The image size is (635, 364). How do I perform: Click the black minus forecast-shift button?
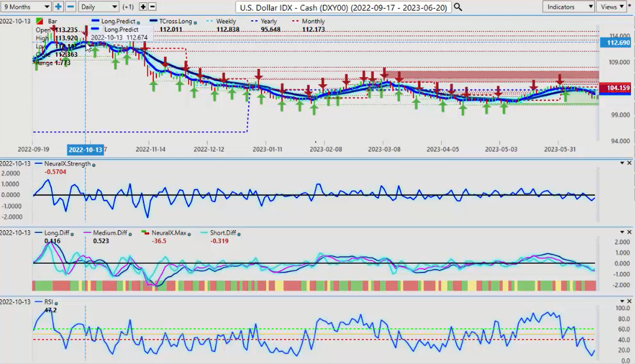click(x=152, y=7)
